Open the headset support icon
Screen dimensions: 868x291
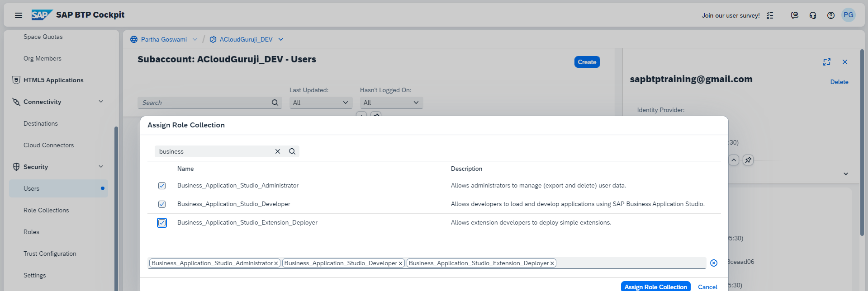point(813,15)
